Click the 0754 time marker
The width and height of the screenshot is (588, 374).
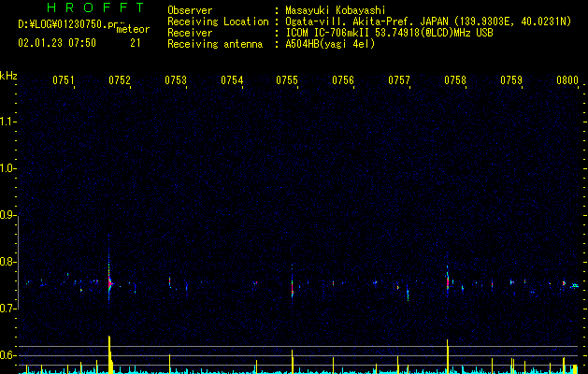click(232, 80)
